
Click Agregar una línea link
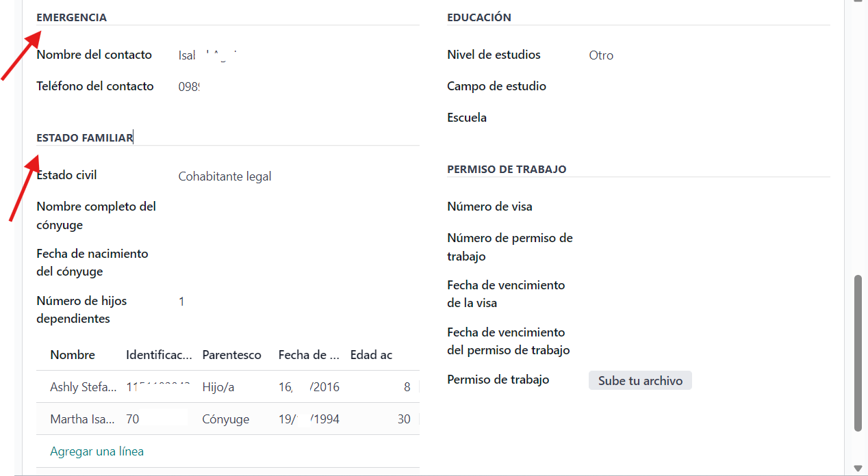click(97, 451)
